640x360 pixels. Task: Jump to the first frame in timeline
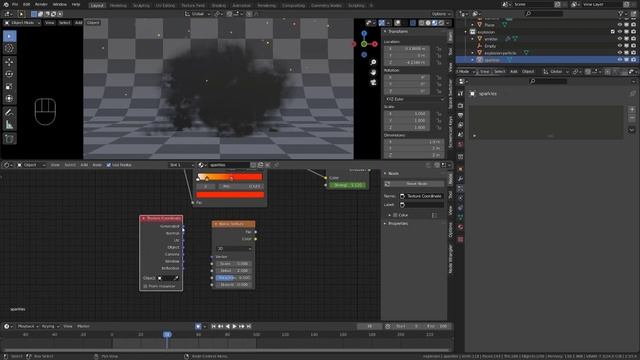[x=213, y=327]
